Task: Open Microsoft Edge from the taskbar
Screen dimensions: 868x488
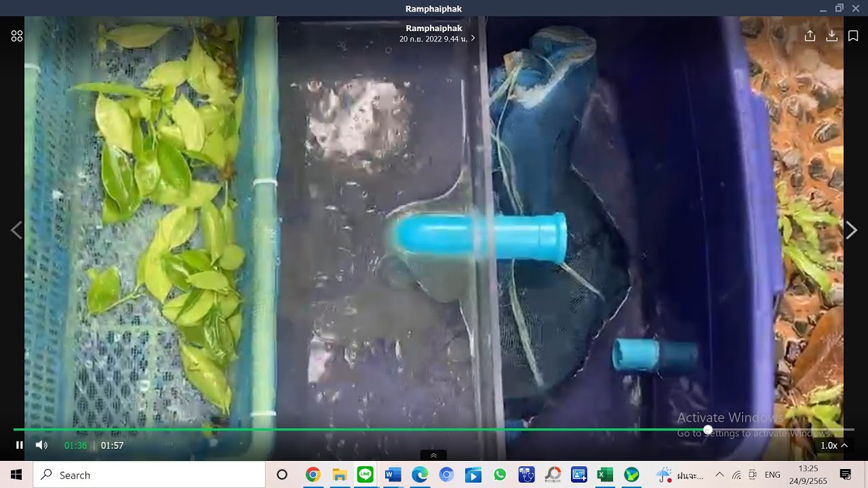Action: tap(419, 474)
